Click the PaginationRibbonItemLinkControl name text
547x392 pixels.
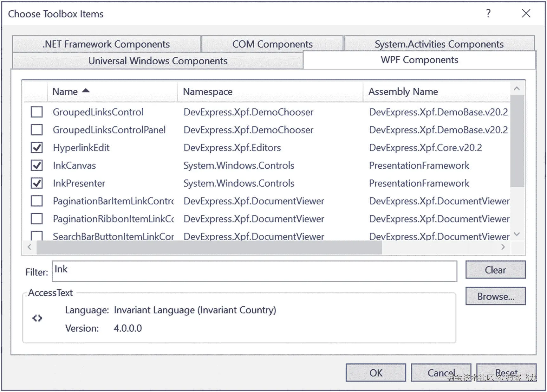[x=113, y=219]
